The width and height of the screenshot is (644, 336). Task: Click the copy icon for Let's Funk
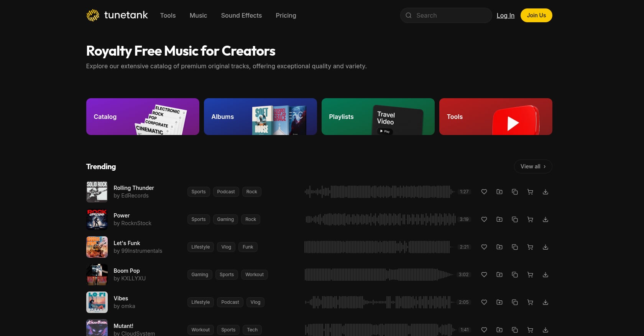pos(515,247)
